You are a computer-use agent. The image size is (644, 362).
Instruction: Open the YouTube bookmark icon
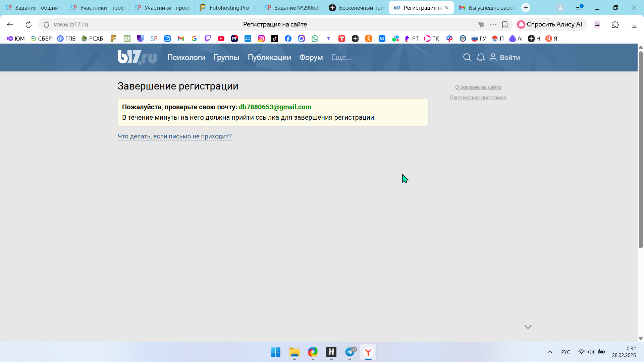click(x=221, y=39)
